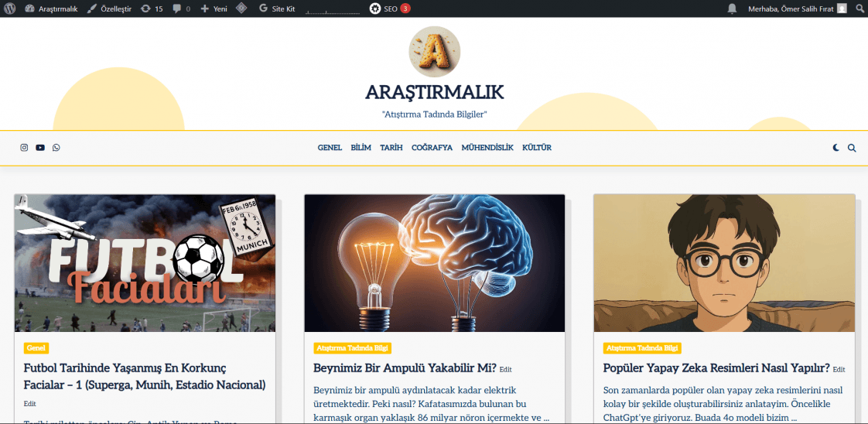Go to the MÜHENDİSLİK category
Viewport: 868px width, 424px height.
(487, 148)
